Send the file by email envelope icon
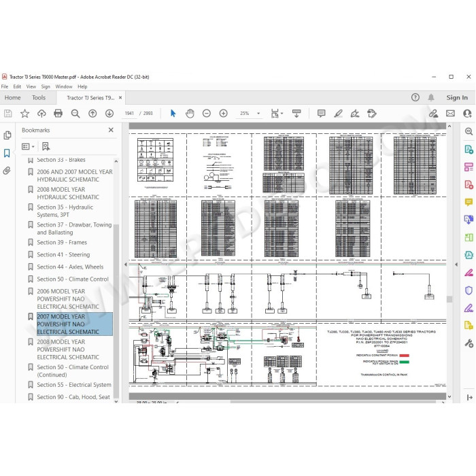 click(x=450, y=114)
